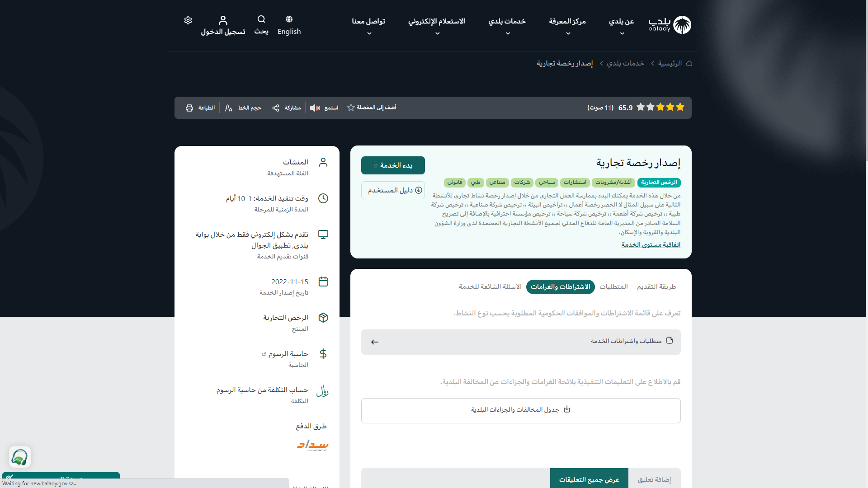Click the font size icon
The image size is (868, 488).
tap(229, 108)
